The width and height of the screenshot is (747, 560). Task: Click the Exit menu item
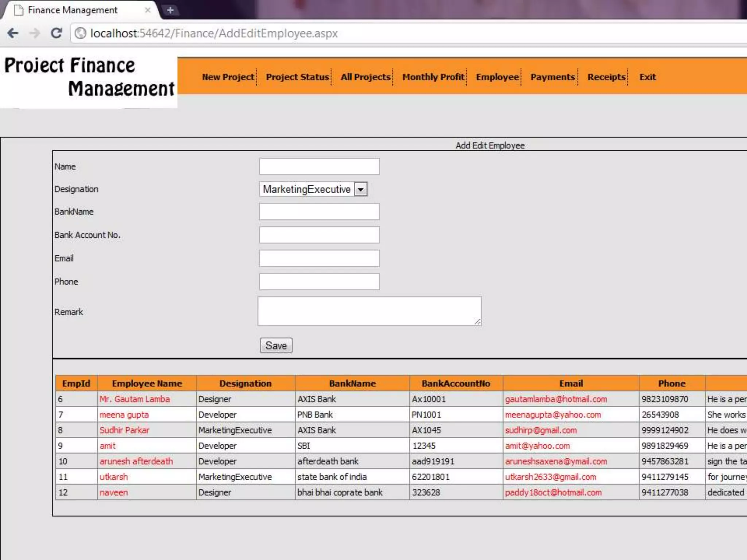(647, 77)
